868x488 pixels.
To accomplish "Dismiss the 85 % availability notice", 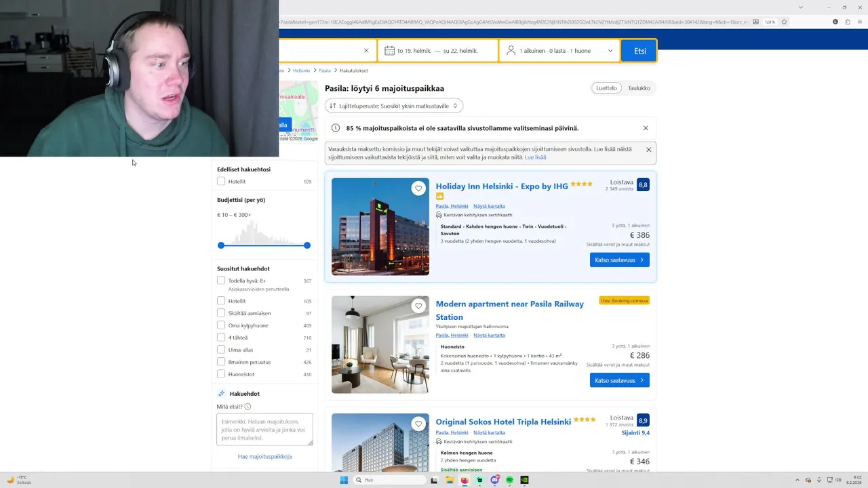I will tap(646, 128).
